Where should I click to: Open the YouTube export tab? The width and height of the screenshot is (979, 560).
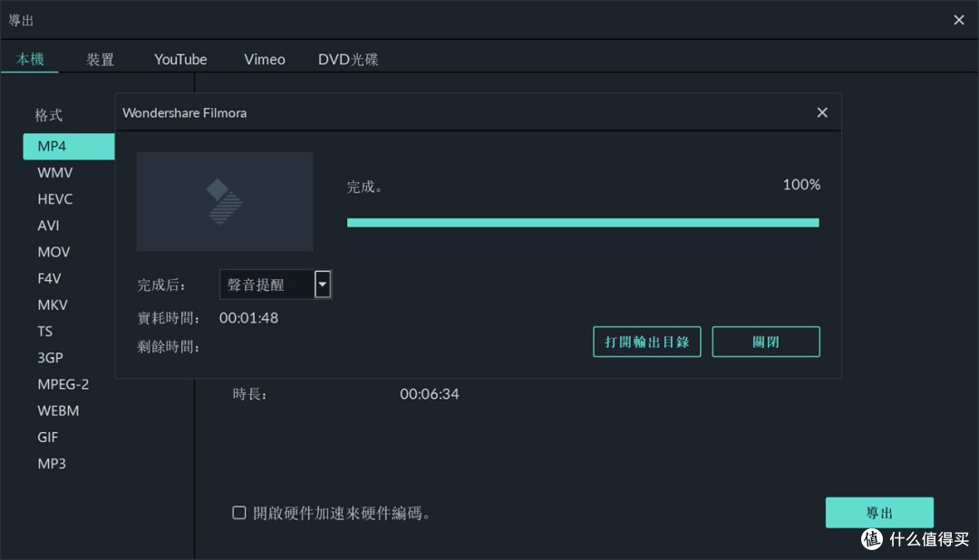click(x=180, y=59)
